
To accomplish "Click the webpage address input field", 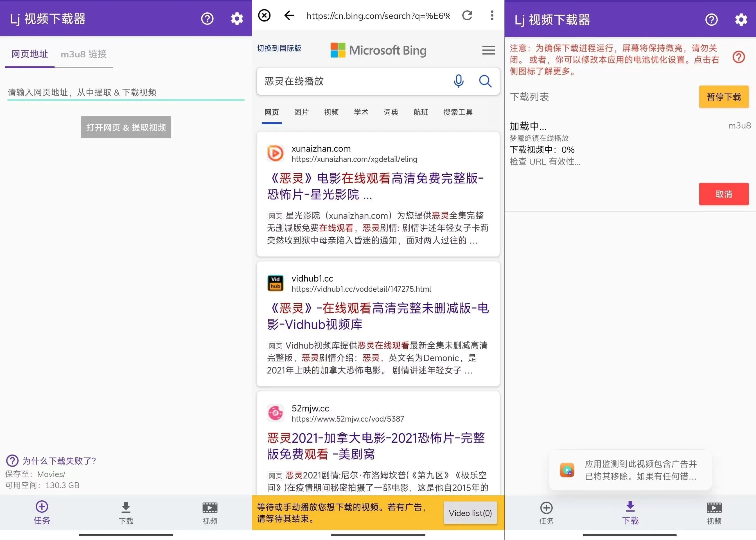I will pyautogui.click(x=126, y=93).
